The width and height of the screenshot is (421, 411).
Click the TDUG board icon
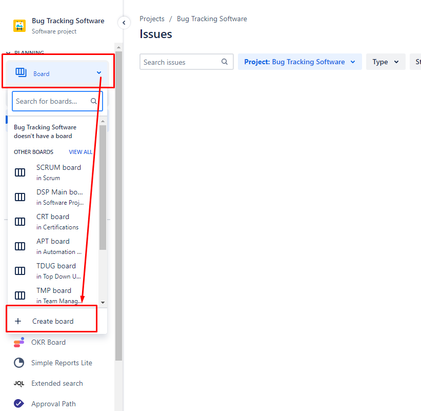(20, 271)
